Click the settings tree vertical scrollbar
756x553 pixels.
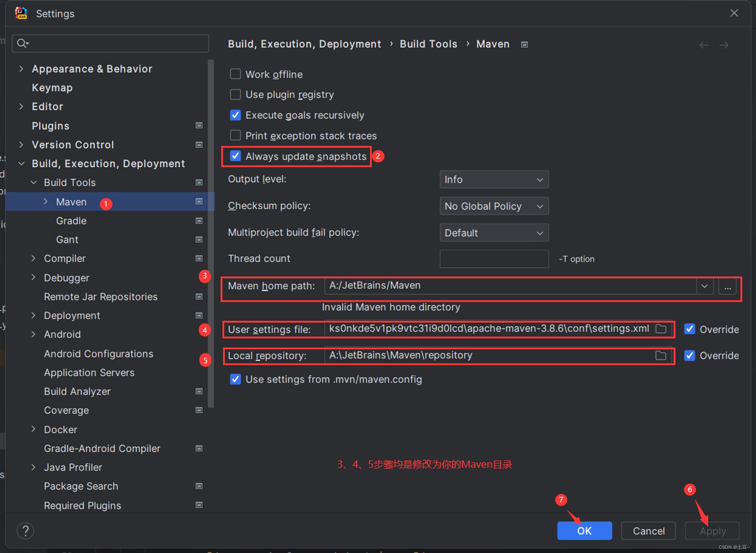click(211, 234)
